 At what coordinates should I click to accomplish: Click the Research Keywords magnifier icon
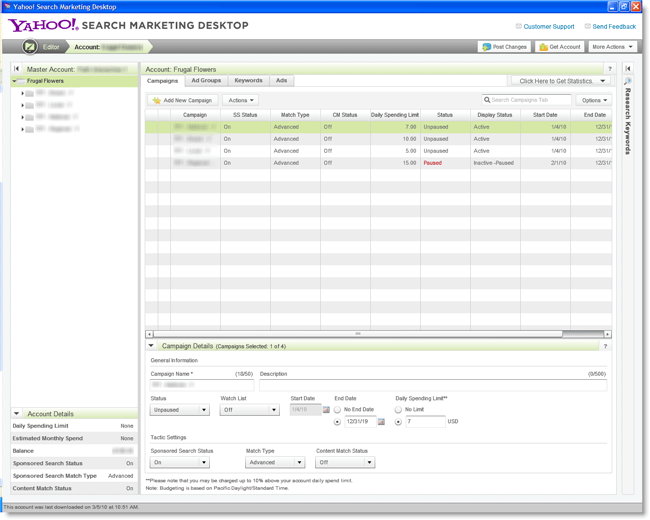pyautogui.click(x=628, y=81)
